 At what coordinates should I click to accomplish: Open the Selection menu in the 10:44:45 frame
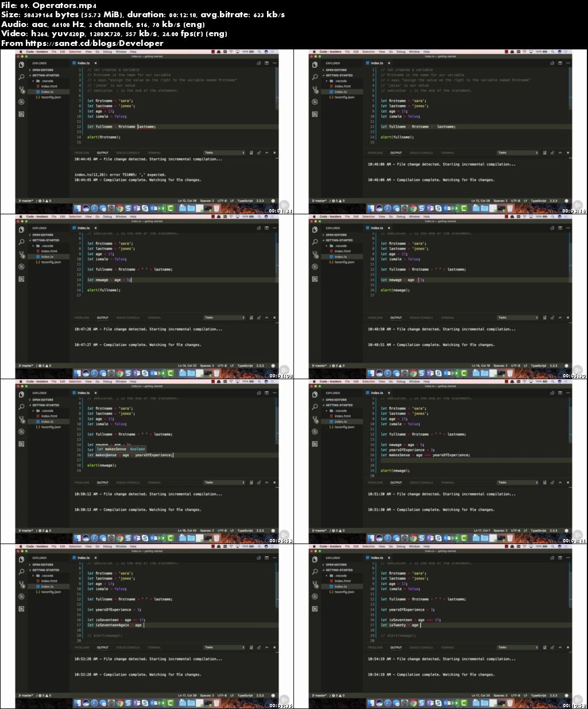[x=75, y=51]
